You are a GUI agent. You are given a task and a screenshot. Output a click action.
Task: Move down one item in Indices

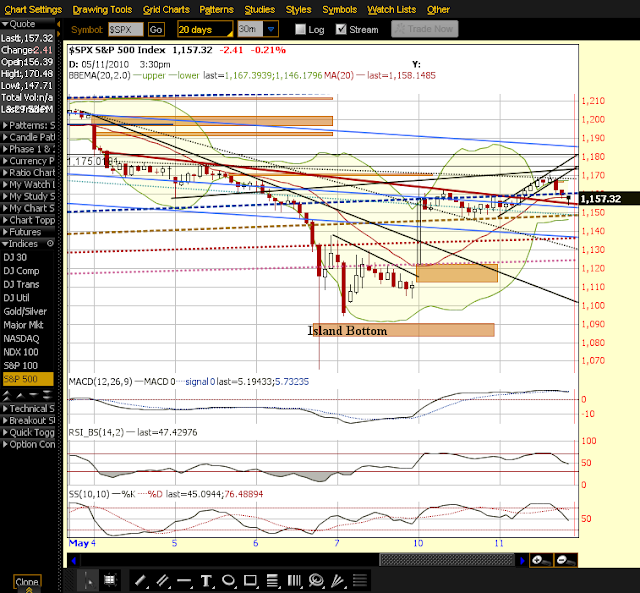34,395
